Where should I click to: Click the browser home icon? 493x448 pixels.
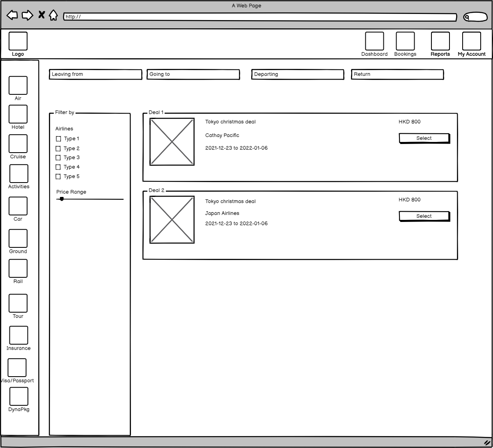coord(53,16)
